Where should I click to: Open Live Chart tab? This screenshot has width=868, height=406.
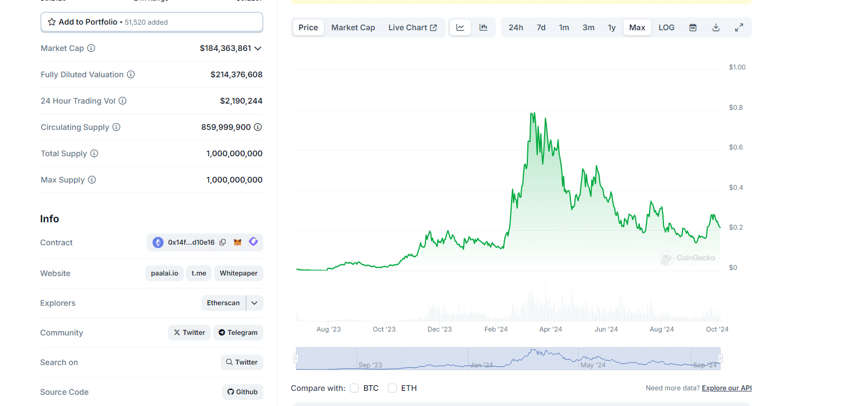[412, 27]
